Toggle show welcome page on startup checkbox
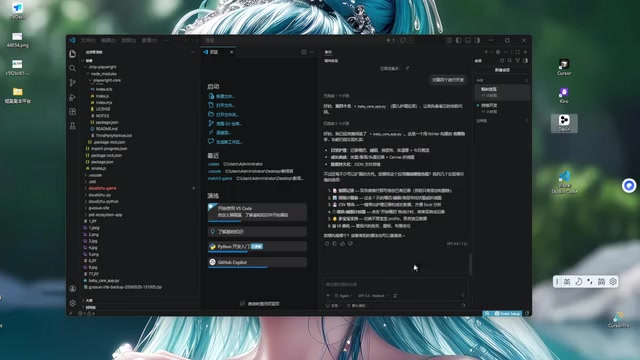The height and width of the screenshot is (360, 640). [x=242, y=304]
